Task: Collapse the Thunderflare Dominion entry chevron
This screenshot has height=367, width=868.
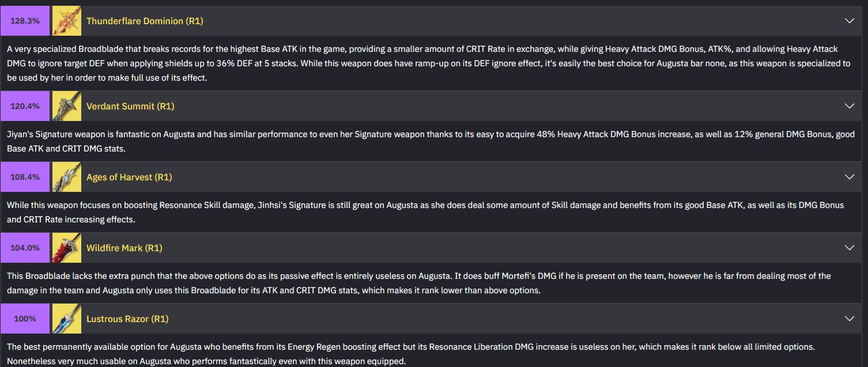Action: [849, 21]
